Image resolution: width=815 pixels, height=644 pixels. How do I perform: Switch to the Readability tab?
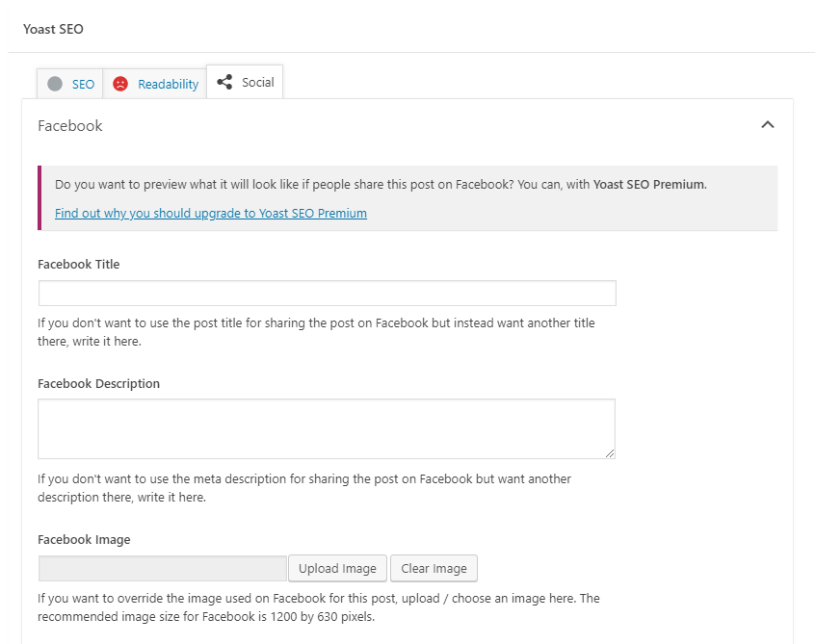tap(155, 84)
